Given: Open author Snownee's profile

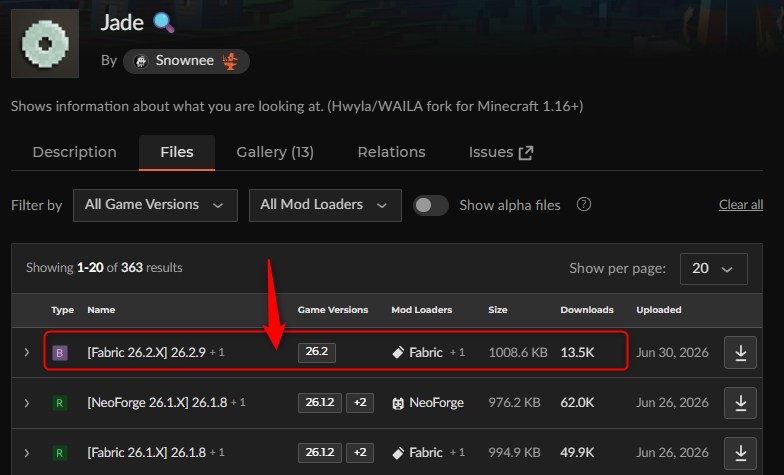Looking at the screenshot, I should click(x=186, y=61).
